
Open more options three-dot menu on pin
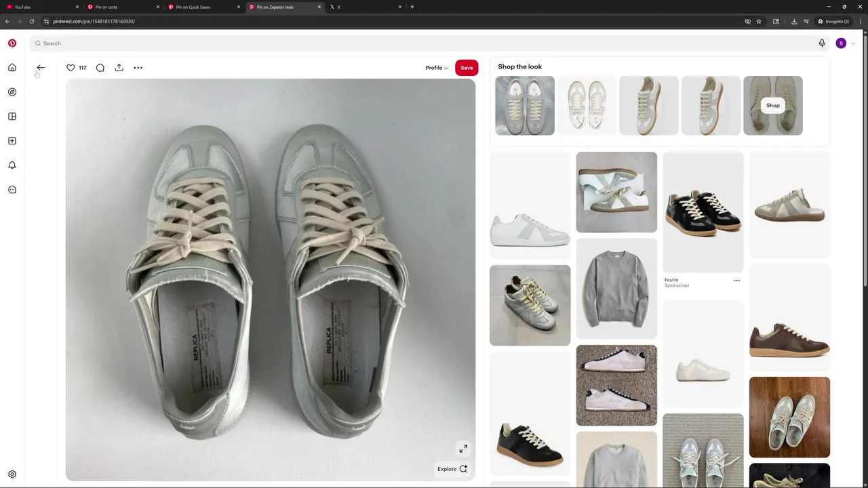pos(138,68)
